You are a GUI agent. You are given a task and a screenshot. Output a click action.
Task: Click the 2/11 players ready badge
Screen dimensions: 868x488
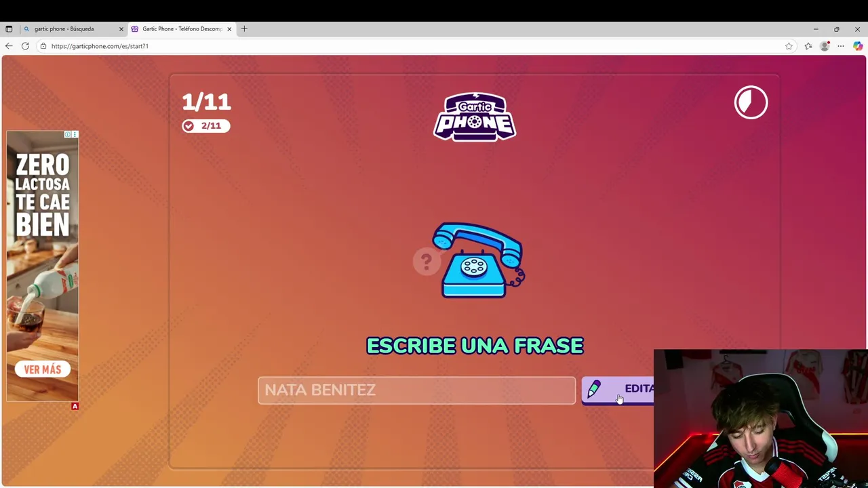click(205, 125)
